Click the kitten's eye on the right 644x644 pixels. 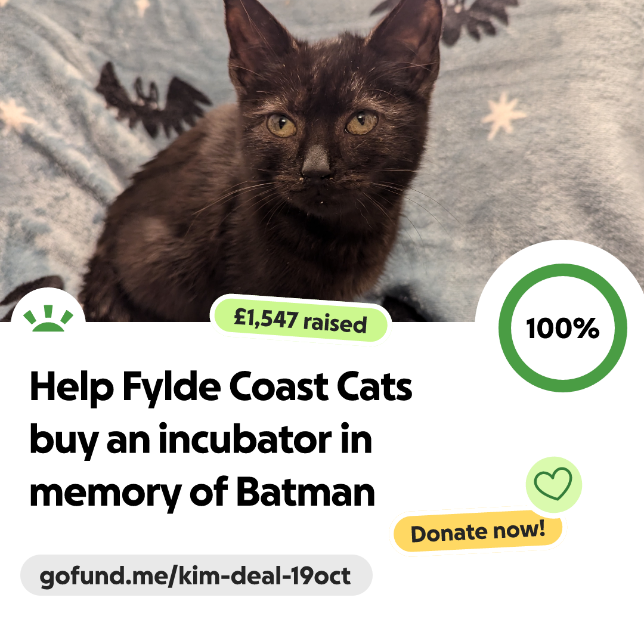click(361, 122)
